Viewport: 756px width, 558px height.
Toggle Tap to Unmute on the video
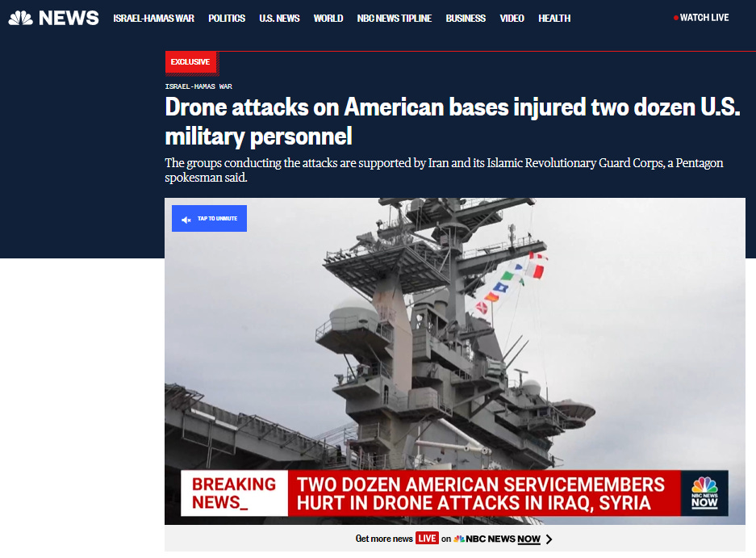[209, 218]
